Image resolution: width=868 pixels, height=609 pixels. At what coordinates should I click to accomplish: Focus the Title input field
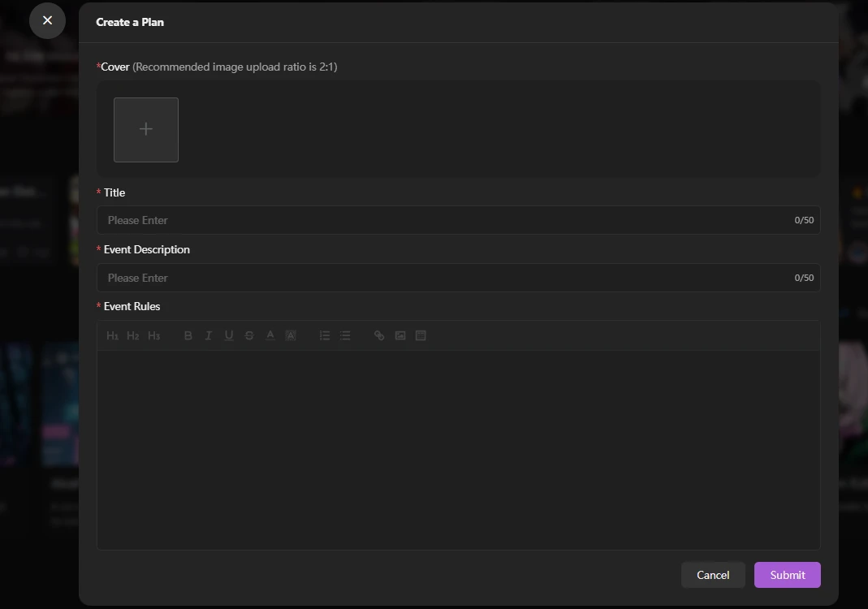tap(447, 220)
